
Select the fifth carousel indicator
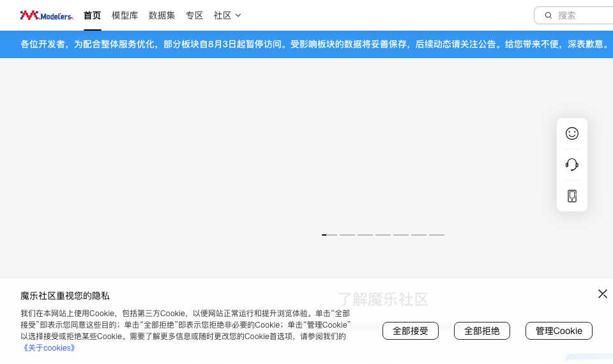pos(401,235)
